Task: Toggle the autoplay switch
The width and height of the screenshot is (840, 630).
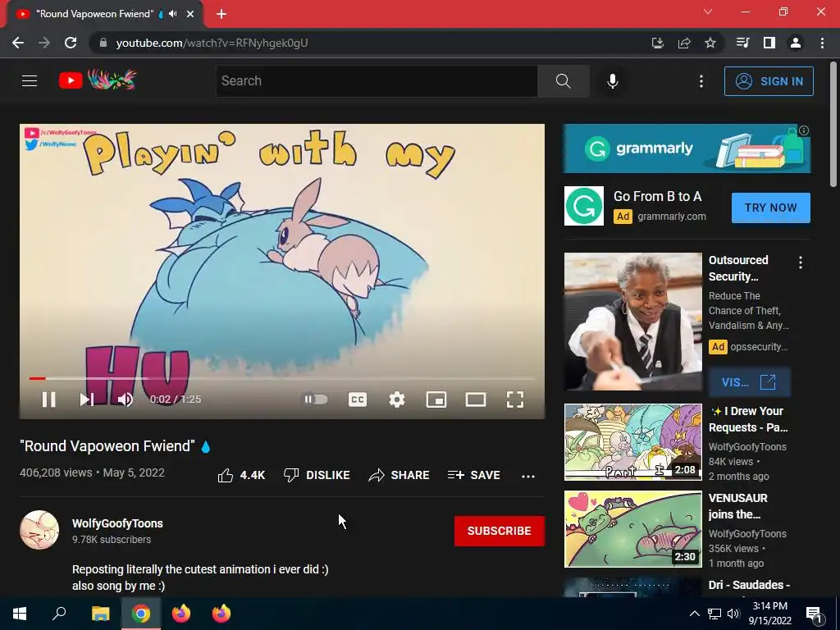Action: tap(316, 399)
